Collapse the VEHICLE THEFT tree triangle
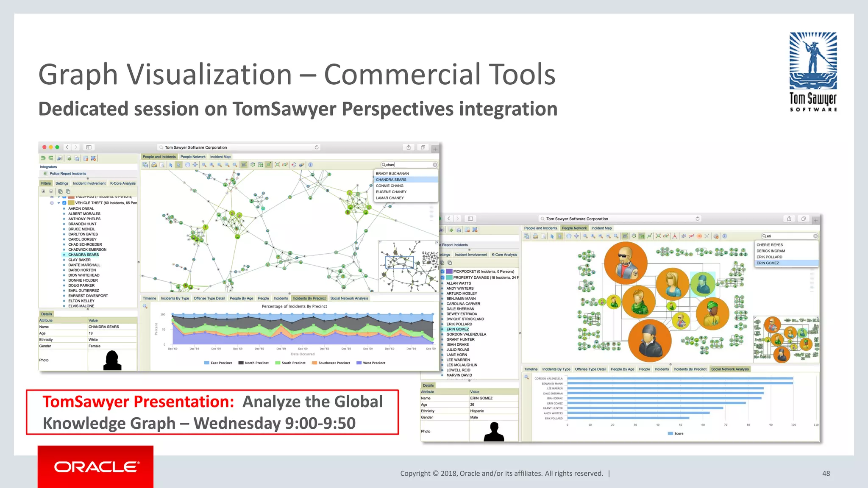Image resolution: width=868 pixels, height=488 pixels. (58, 203)
